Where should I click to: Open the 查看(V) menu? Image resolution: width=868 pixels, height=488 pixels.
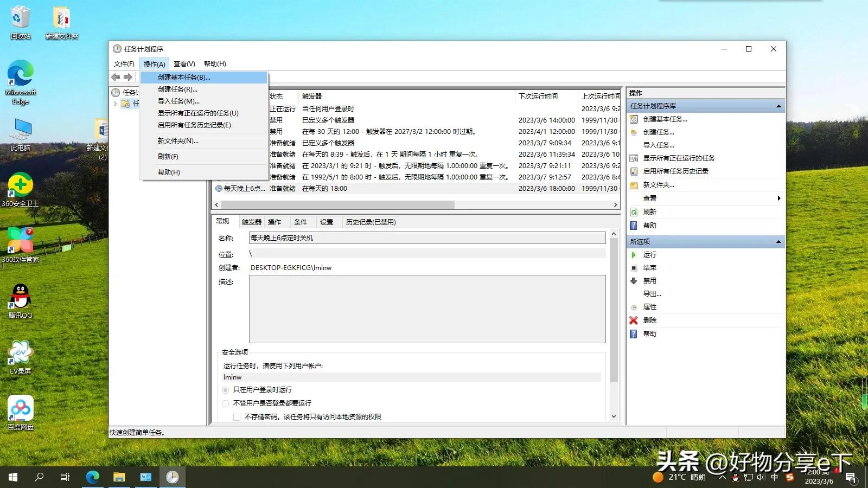pyautogui.click(x=183, y=63)
